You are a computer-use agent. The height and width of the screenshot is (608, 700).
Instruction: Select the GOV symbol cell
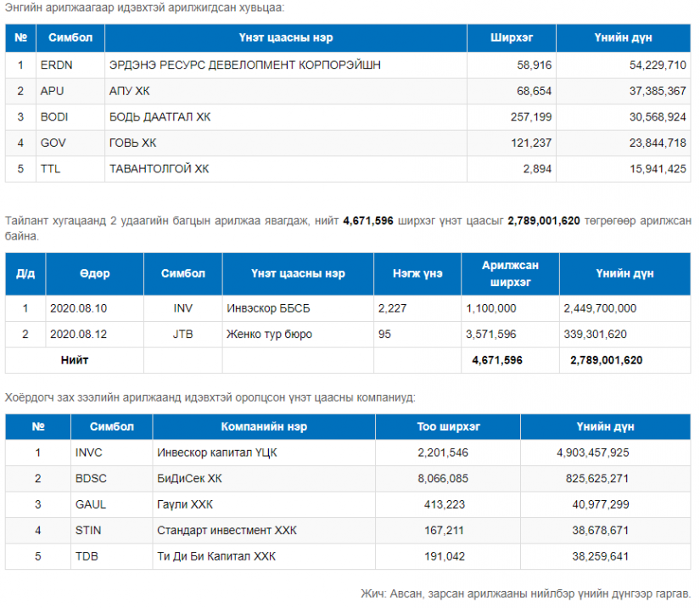[x=70, y=143]
